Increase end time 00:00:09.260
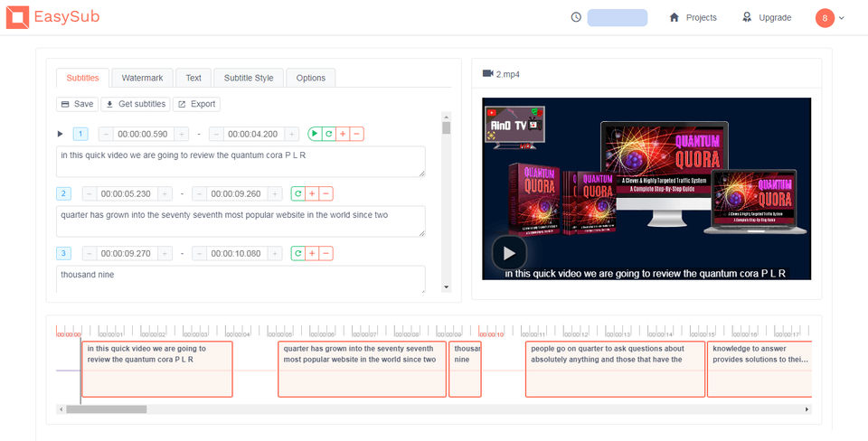868x441 pixels. [x=275, y=193]
